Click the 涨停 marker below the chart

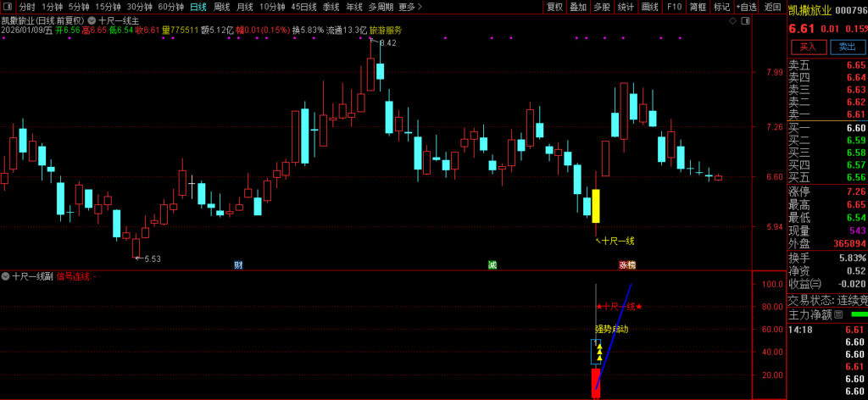tap(626, 265)
